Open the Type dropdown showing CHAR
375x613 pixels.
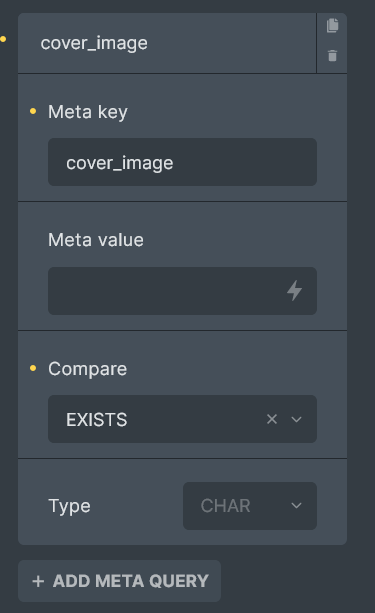[x=250, y=506]
